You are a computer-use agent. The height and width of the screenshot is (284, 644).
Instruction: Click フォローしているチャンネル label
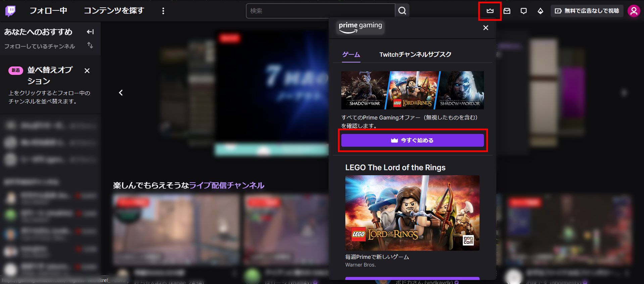click(40, 46)
